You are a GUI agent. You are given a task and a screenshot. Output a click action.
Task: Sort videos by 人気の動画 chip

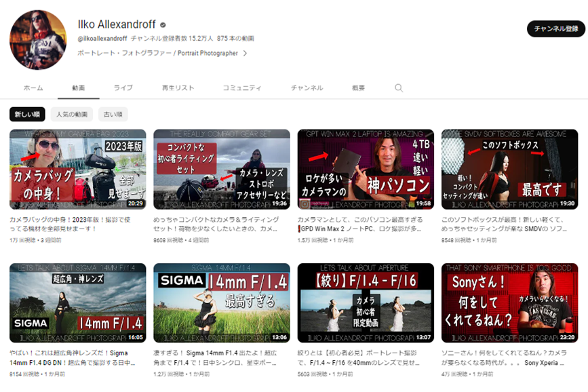tap(72, 115)
